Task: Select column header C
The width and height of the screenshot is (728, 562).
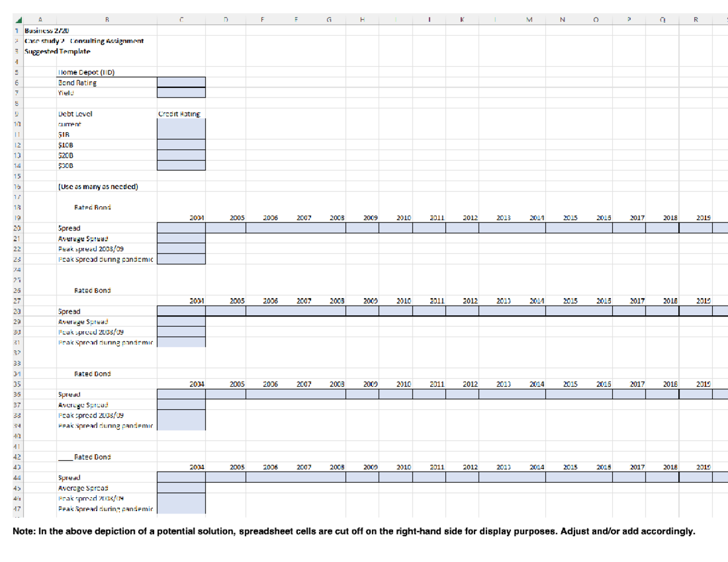Action: [182, 20]
